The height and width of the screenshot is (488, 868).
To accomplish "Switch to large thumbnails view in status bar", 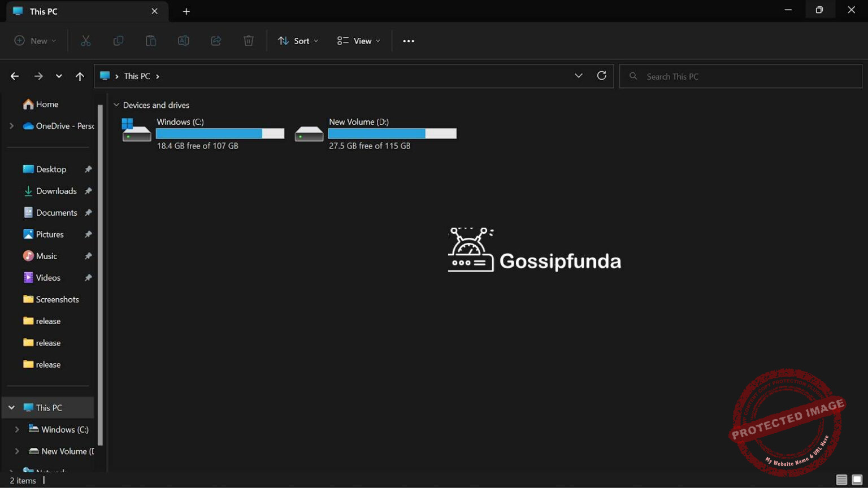I will coord(857,480).
